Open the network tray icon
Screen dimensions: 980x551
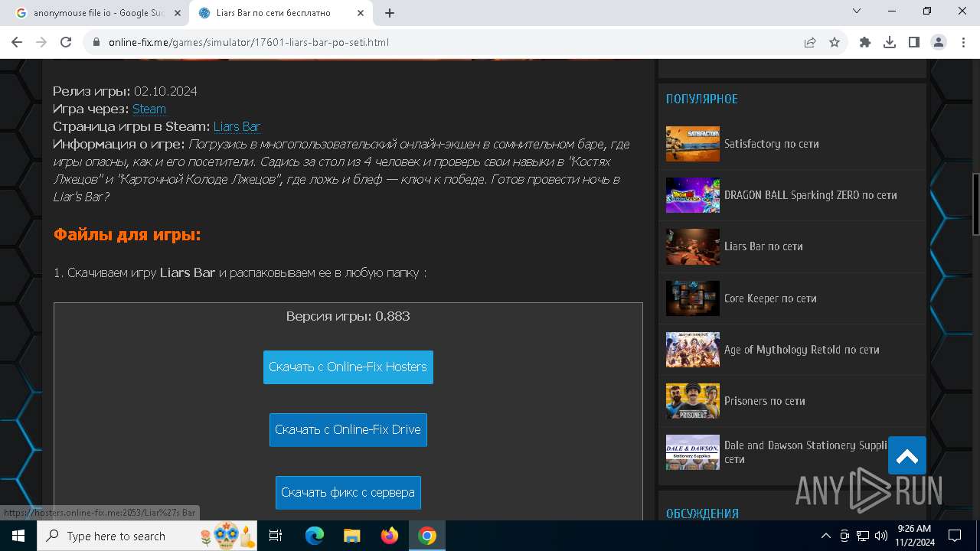tap(863, 536)
